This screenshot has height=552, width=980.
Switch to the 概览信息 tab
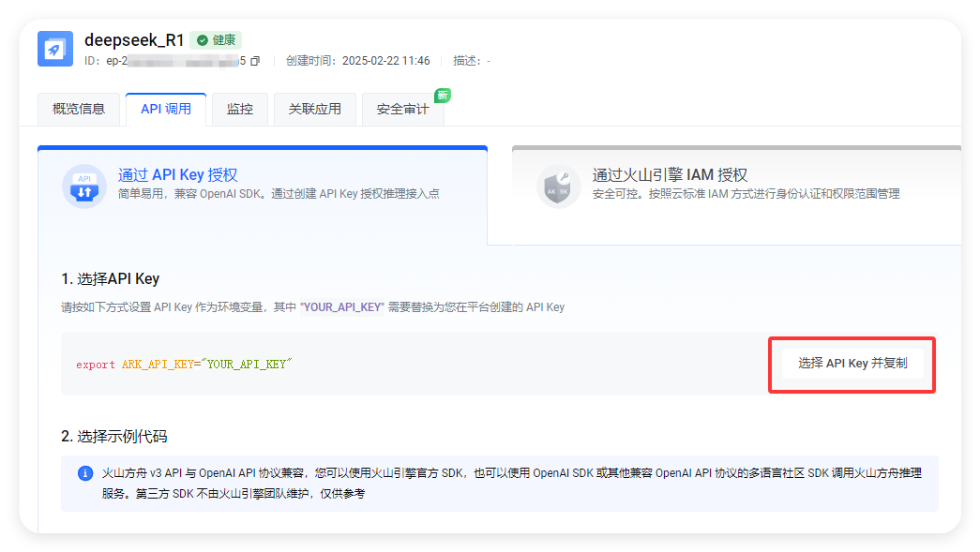[79, 110]
